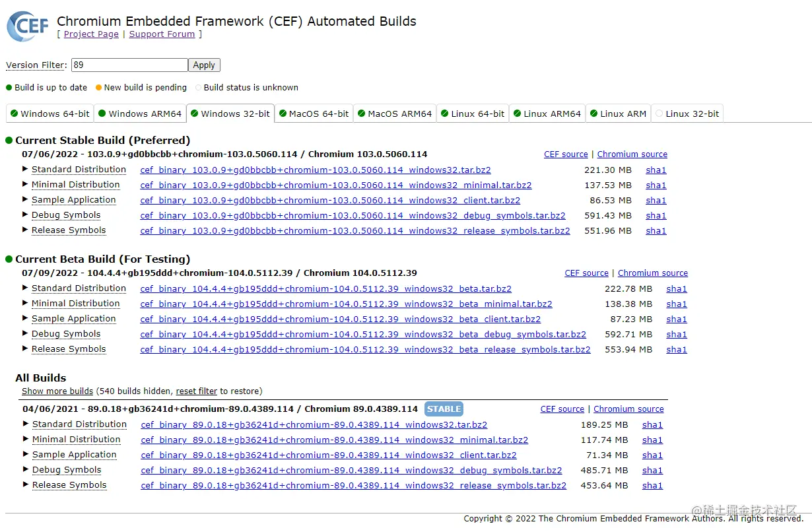Image resolution: width=812 pixels, height=532 pixels.
Task: Switch to the Windows 64-bit tab
Action: 50,114
